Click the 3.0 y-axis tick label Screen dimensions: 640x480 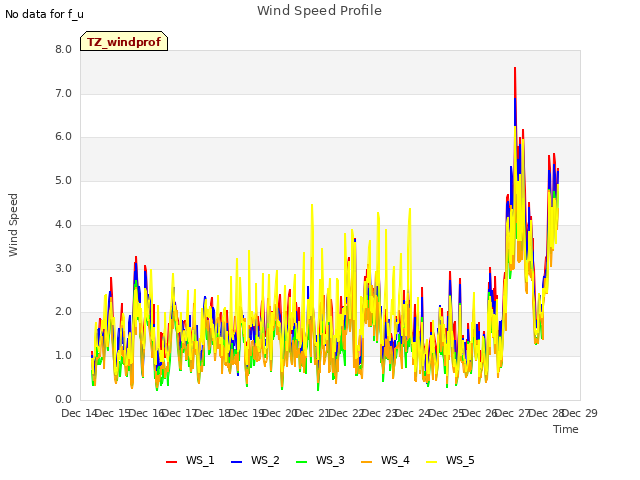[x=63, y=269]
